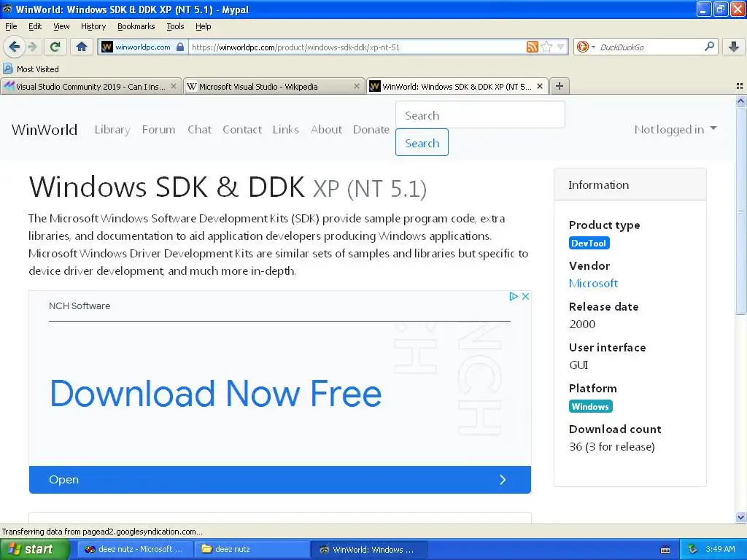The width and height of the screenshot is (747, 560).
Task: Click into the WinWorld Search text field
Action: click(480, 114)
